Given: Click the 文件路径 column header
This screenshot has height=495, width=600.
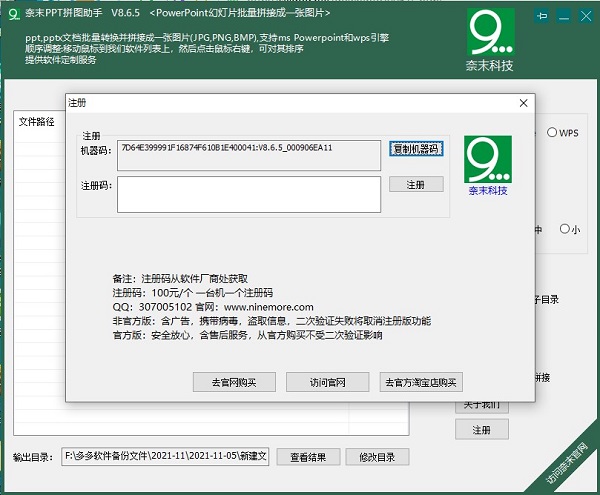Looking at the screenshot, I should [x=37, y=122].
